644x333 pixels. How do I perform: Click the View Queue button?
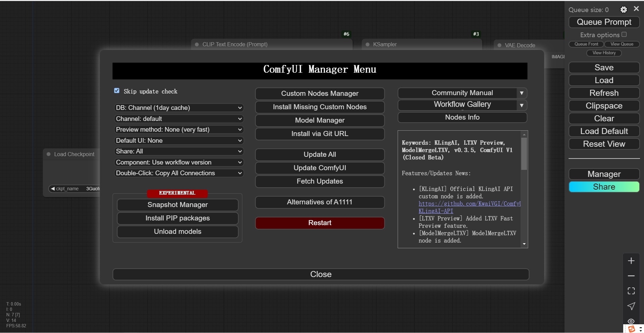tap(622, 44)
